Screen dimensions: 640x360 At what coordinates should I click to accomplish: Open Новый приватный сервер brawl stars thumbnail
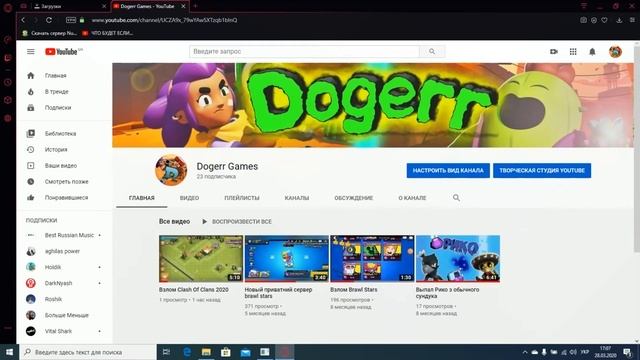coord(287,258)
